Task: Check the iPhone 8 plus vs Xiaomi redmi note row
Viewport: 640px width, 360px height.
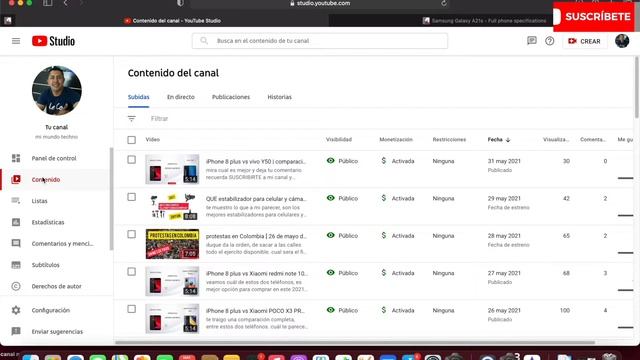Action: pyautogui.click(x=131, y=272)
